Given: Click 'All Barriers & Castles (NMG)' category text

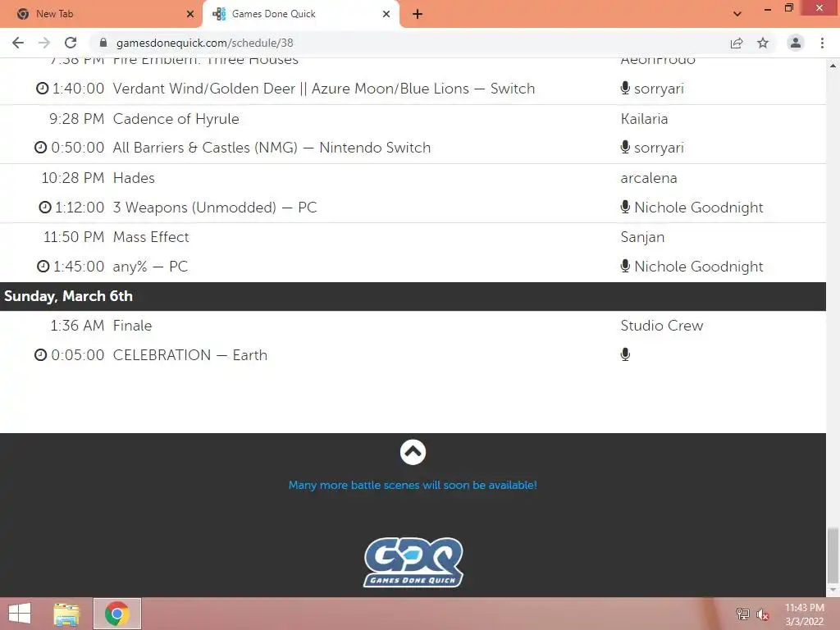Looking at the screenshot, I should coord(204,148).
